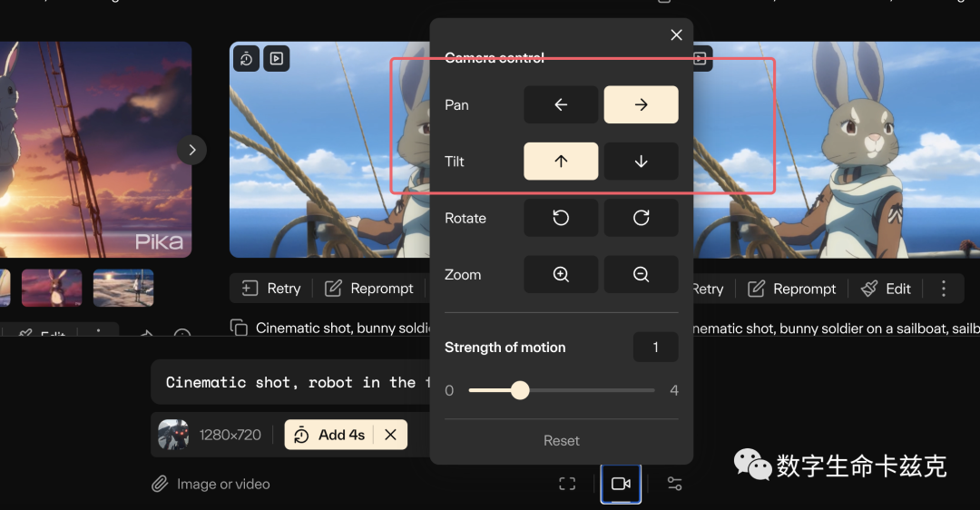The image size is (980, 510).
Task: Edit the Strength of motion value field
Action: pyautogui.click(x=656, y=347)
